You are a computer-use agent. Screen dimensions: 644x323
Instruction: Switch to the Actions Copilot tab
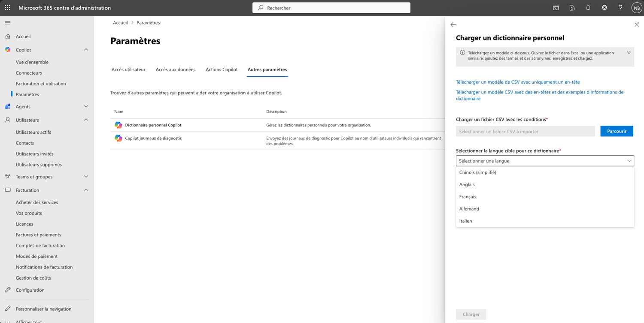click(x=222, y=69)
